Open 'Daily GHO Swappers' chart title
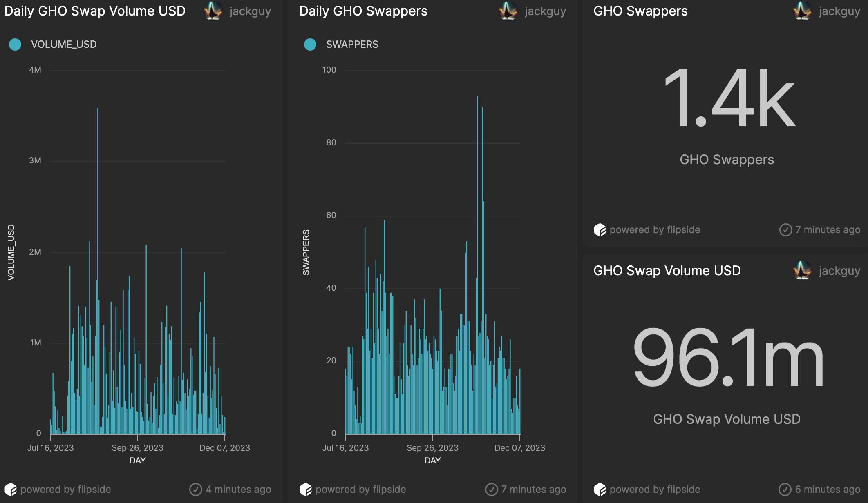 point(363,11)
